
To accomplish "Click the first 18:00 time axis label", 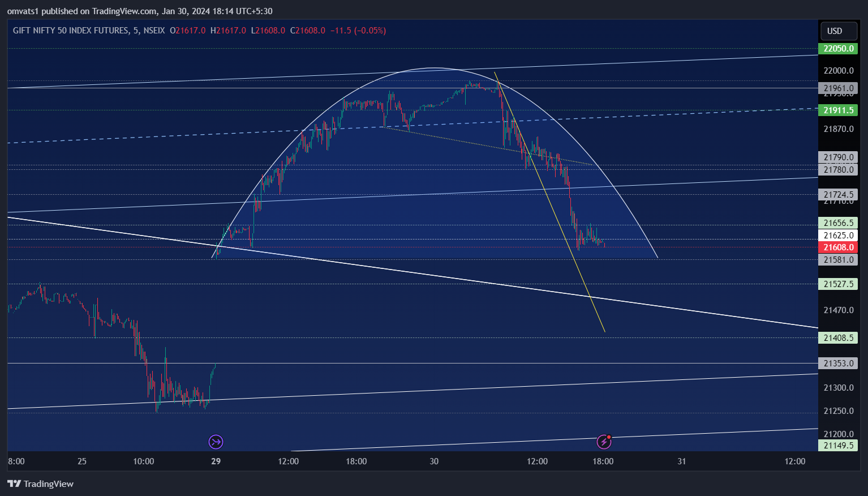I will coord(356,461).
